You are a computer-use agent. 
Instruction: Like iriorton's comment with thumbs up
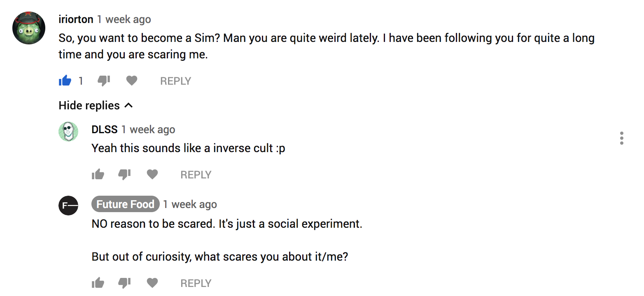pyautogui.click(x=65, y=81)
